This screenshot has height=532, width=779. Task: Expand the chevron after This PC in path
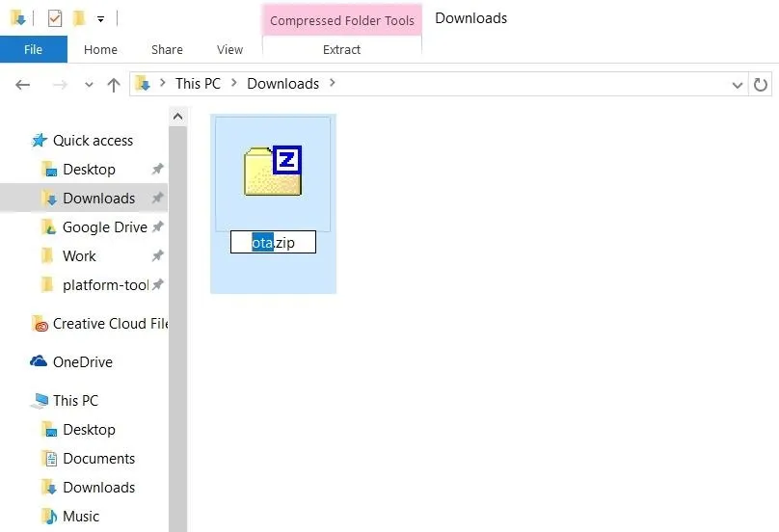[x=234, y=83]
